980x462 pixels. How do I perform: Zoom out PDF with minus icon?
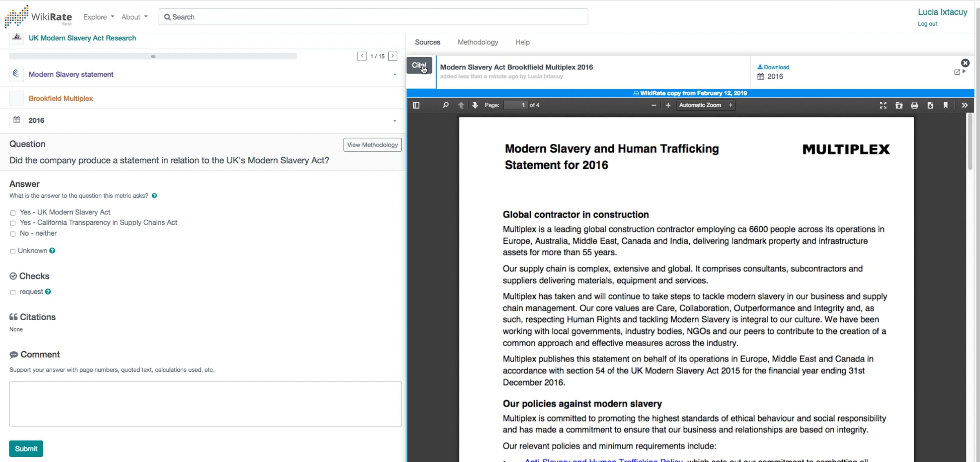[x=653, y=105]
